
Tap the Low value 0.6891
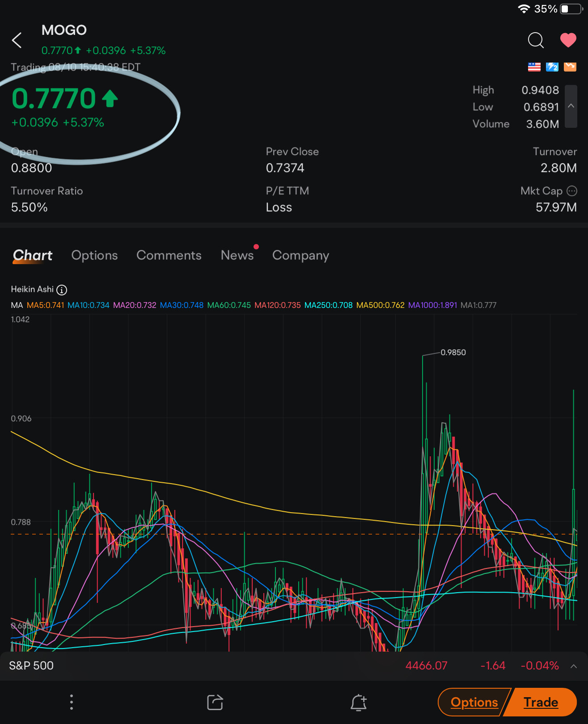pyautogui.click(x=541, y=107)
